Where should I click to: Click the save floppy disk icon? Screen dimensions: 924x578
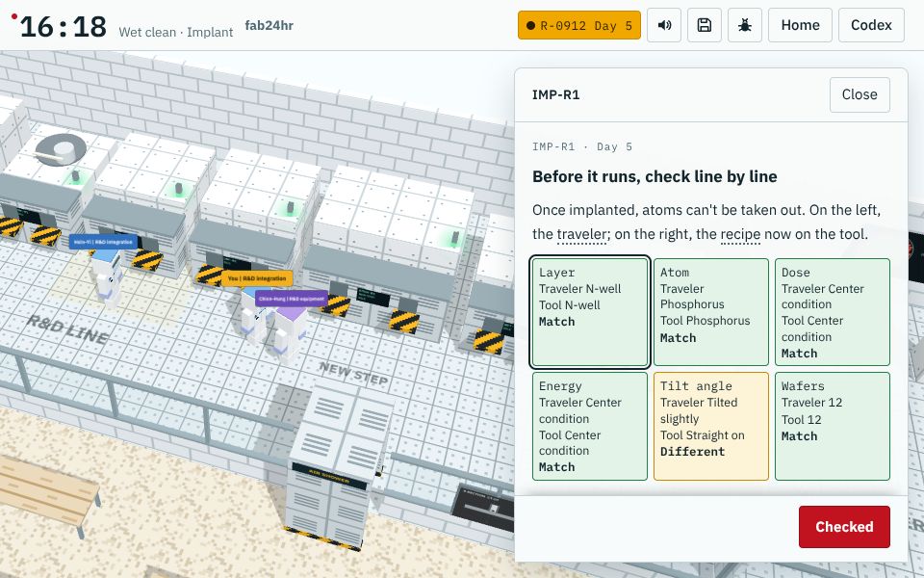point(705,25)
